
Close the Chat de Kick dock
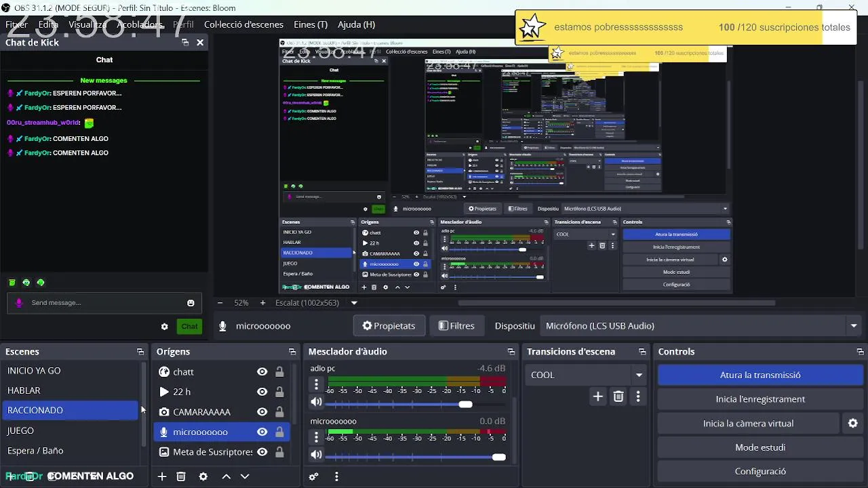point(200,42)
